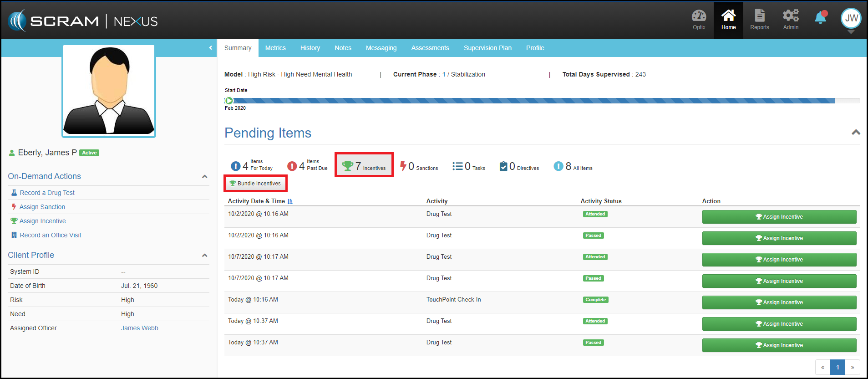Filter by 7 Incentives trophy
868x379 pixels.
364,166
